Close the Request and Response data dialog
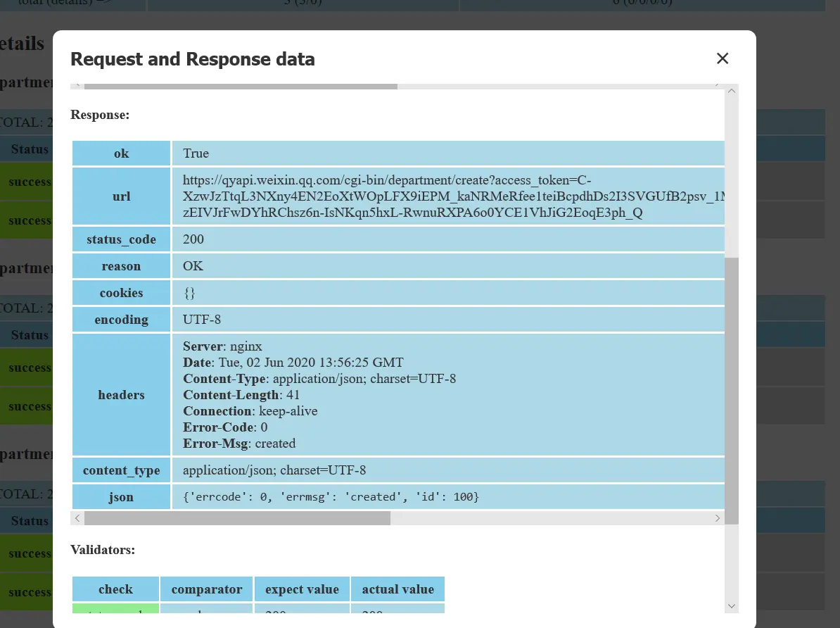Image resolution: width=840 pixels, height=628 pixels. (722, 58)
